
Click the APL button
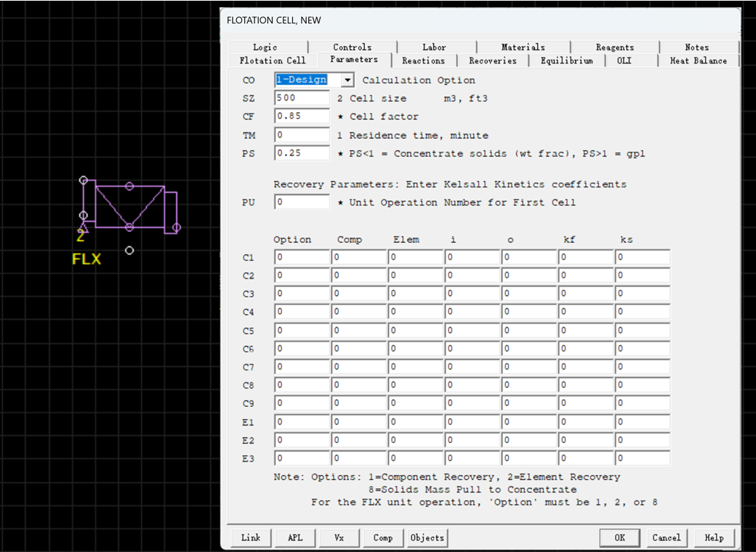tap(295, 537)
